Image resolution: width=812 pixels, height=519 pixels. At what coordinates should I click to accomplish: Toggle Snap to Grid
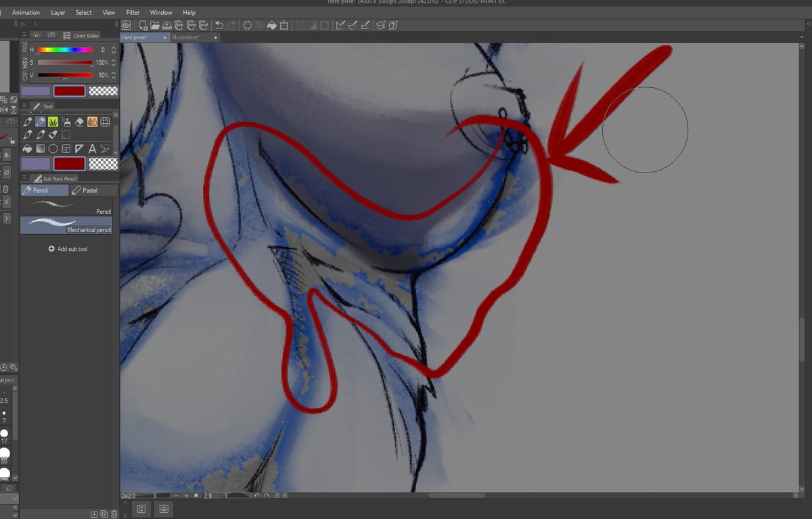pos(365,25)
